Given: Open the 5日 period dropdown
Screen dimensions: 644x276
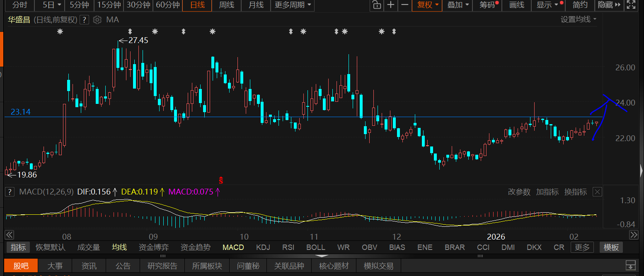Looking at the screenshot, I should pyautogui.click(x=52, y=5).
